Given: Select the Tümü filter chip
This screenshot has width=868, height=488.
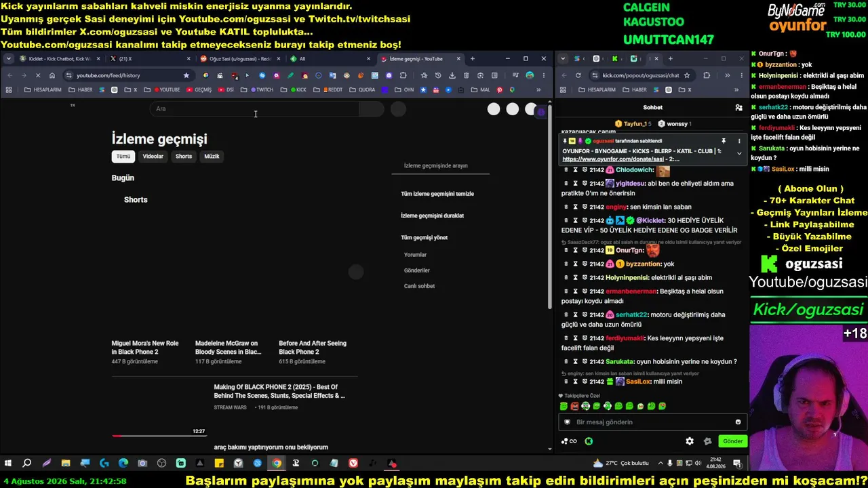Looking at the screenshot, I should click(123, 157).
